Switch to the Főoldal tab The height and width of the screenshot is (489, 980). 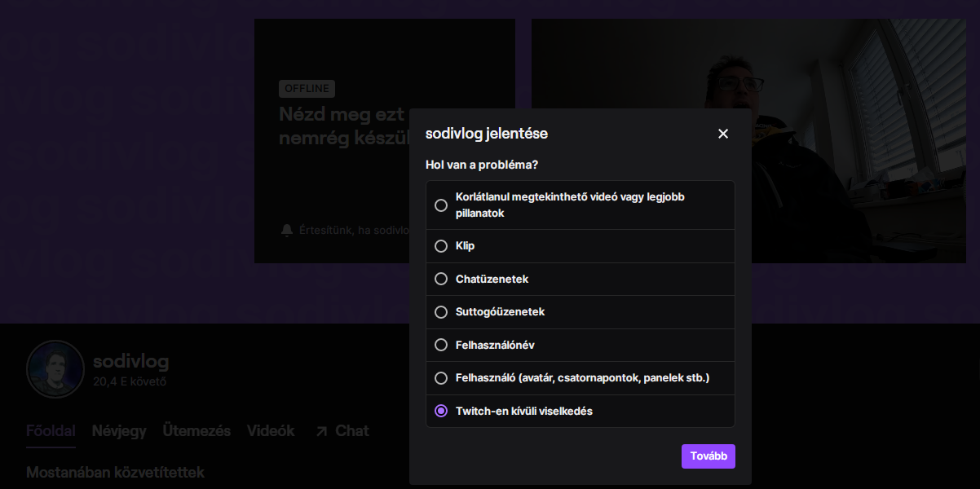[x=51, y=431]
